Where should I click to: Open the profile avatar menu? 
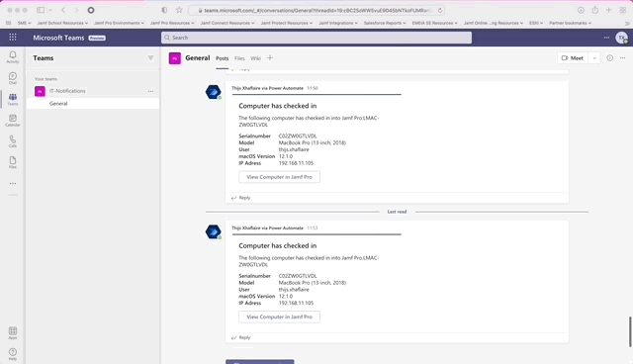(x=621, y=38)
